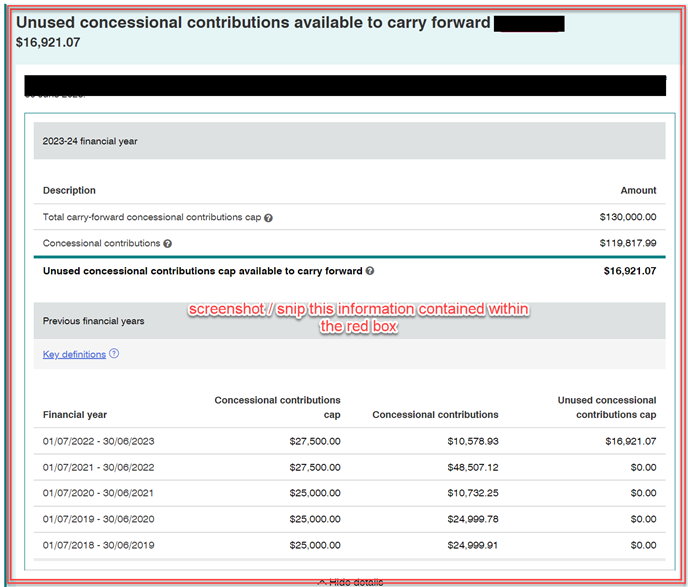Click help icon next to Concessional contributions row
Image resolution: width=688 pixels, height=587 pixels.
167,243
